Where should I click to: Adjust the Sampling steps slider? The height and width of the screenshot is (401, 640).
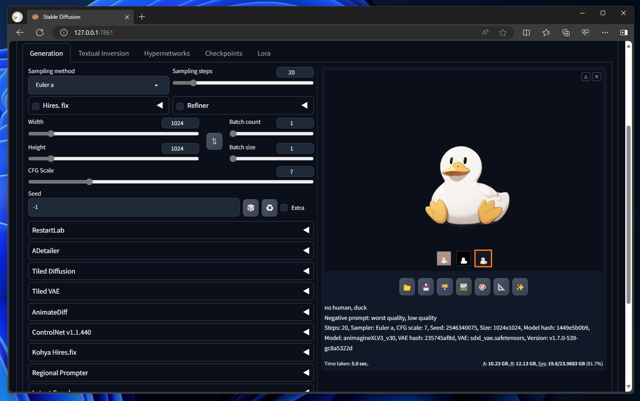tap(243, 83)
